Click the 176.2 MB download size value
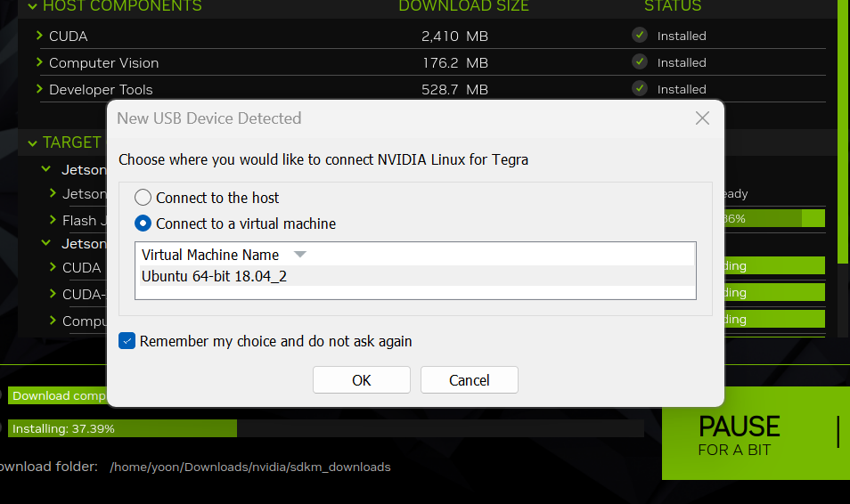The width and height of the screenshot is (850, 504). click(x=455, y=63)
